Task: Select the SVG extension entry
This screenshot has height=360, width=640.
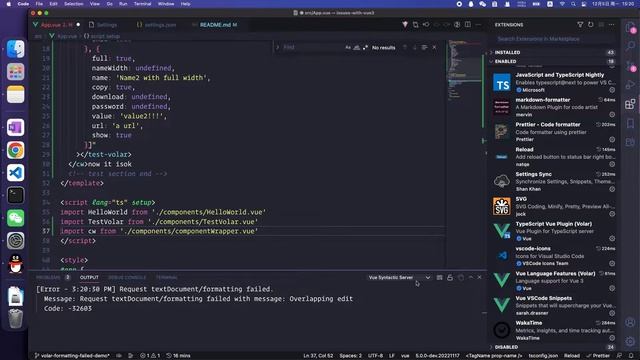Action: click(x=553, y=206)
